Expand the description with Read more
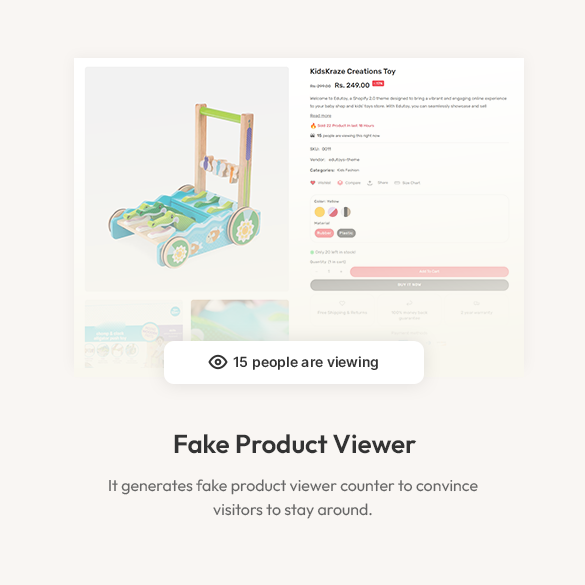 tap(320, 116)
